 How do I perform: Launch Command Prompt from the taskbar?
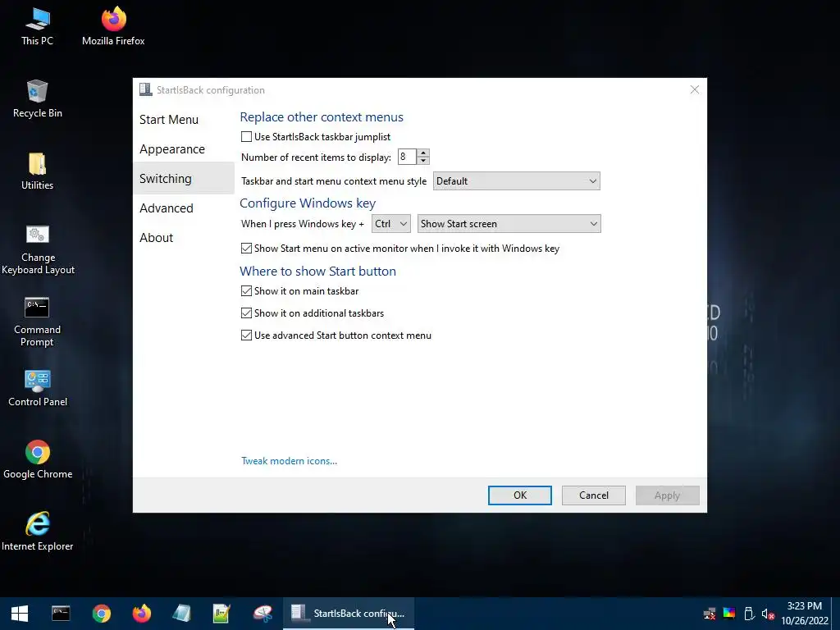click(61, 614)
